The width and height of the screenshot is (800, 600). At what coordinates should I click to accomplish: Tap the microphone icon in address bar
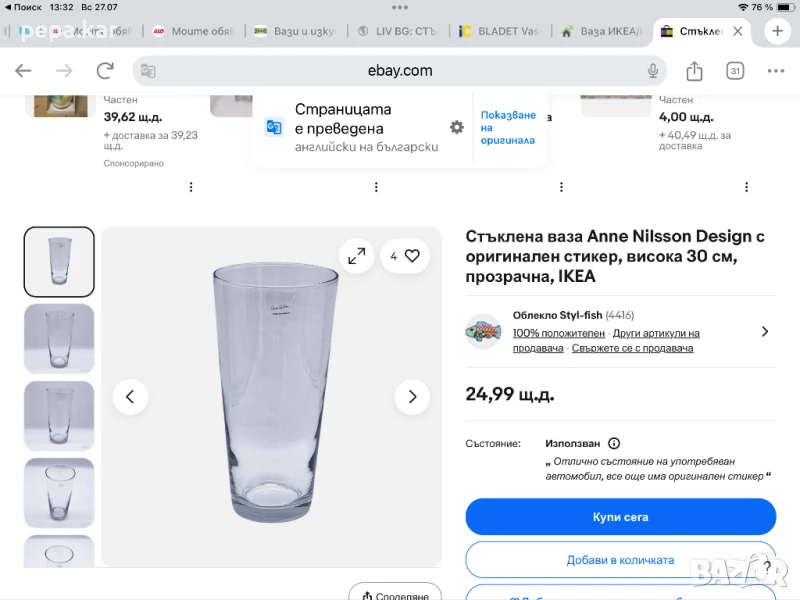pyautogui.click(x=653, y=71)
